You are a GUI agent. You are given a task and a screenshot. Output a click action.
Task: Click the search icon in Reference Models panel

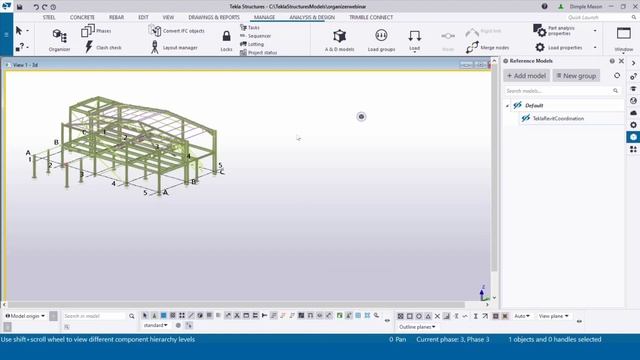click(x=616, y=91)
